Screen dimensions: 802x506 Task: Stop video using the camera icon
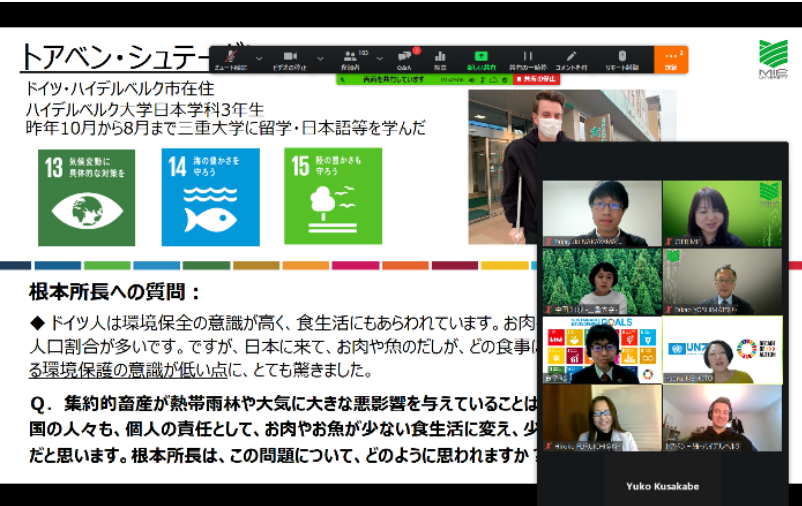(290, 59)
